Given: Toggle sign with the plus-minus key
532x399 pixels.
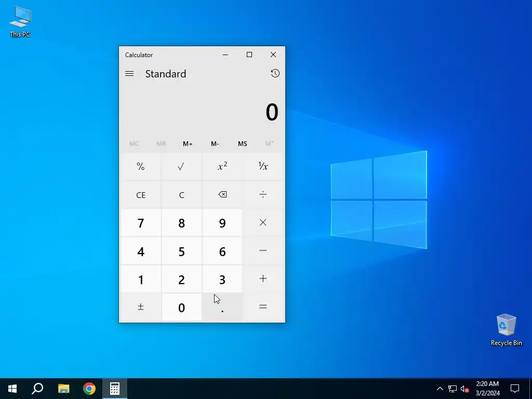Looking at the screenshot, I should [x=141, y=307].
